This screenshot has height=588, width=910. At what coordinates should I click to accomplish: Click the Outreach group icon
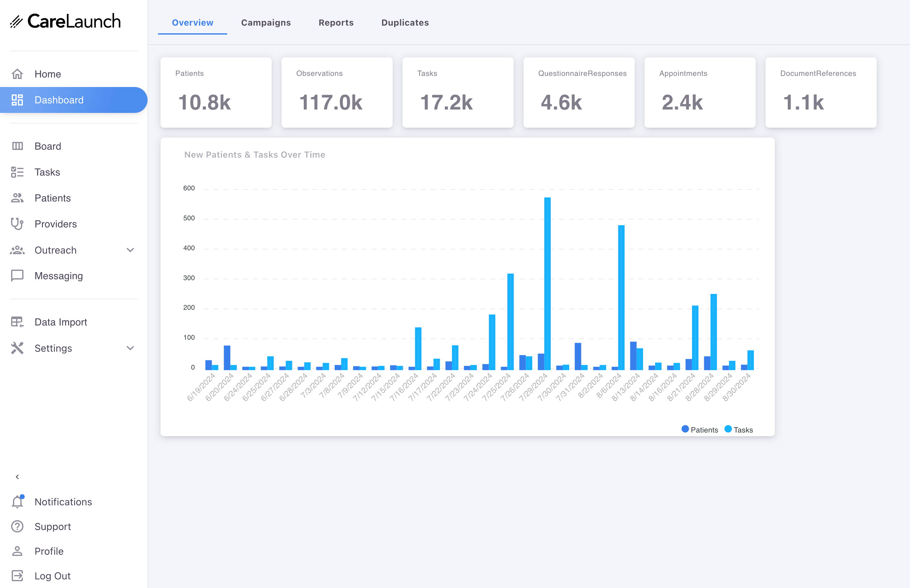17,250
